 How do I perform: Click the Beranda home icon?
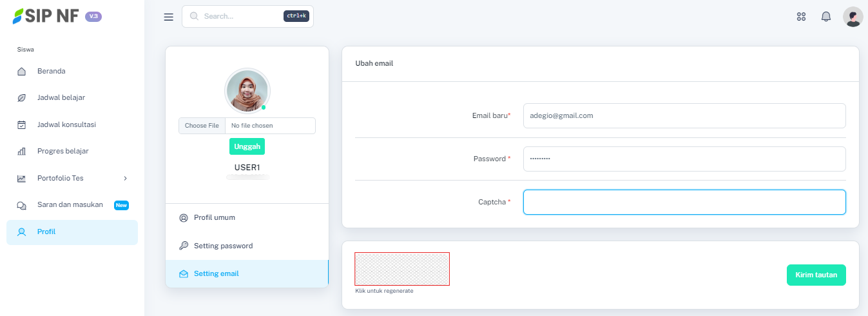(x=22, y=71)
